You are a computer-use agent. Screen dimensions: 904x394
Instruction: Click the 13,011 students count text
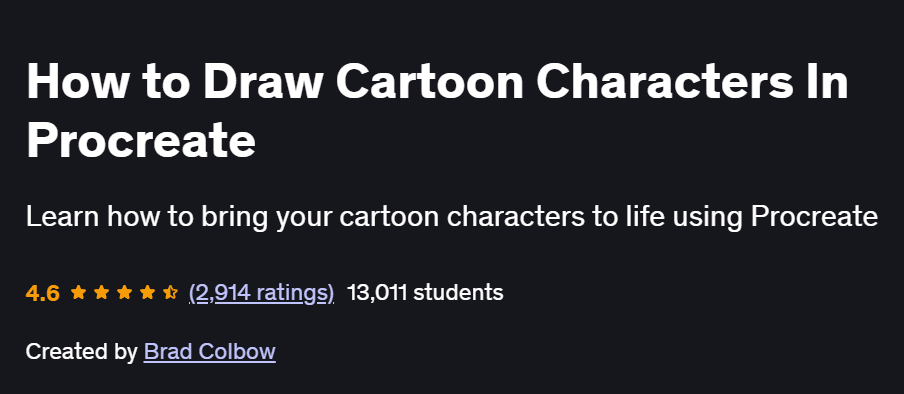pos(425,292)
